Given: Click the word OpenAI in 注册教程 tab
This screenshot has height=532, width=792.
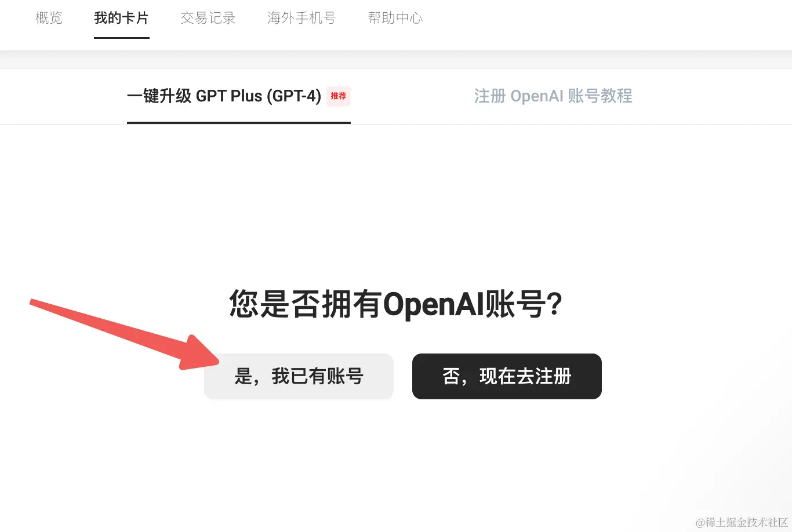Looking at the screenshot, I should tap(537, 96).
